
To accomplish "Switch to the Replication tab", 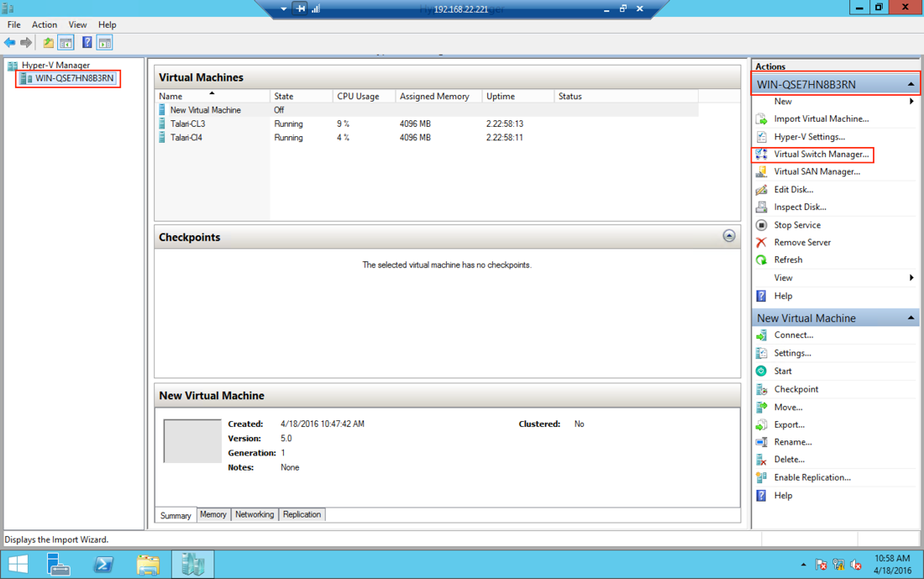I will click(302, 515).
